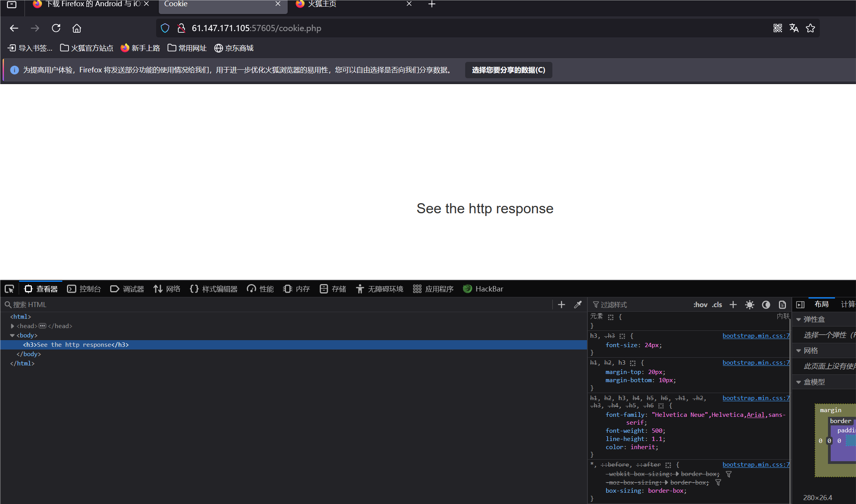Viewport: 856px width, 504px height.
Task: Click 选择您要分享的数据(C) button
Action: click(508, 70)
